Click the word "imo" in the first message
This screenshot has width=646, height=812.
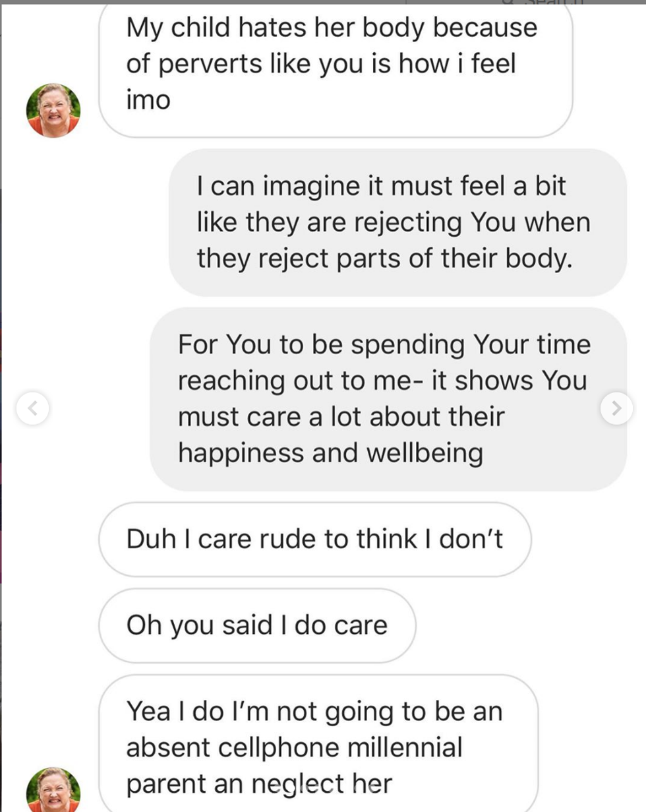(148, 100)
